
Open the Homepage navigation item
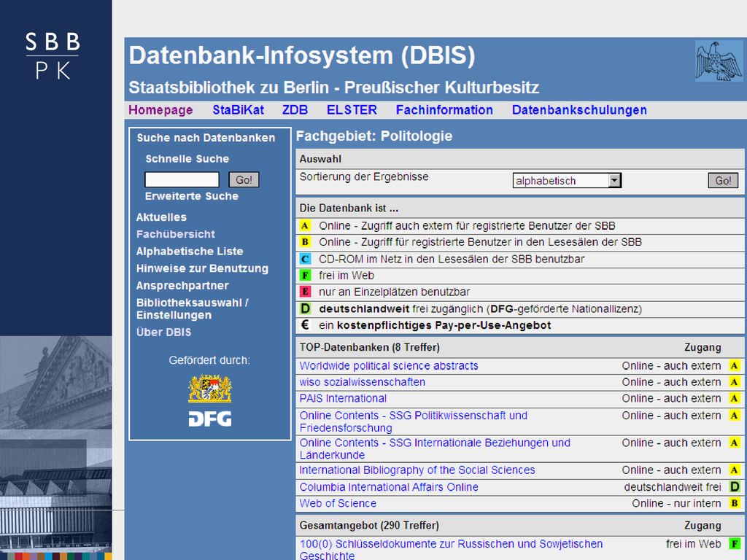click(160, 110)
